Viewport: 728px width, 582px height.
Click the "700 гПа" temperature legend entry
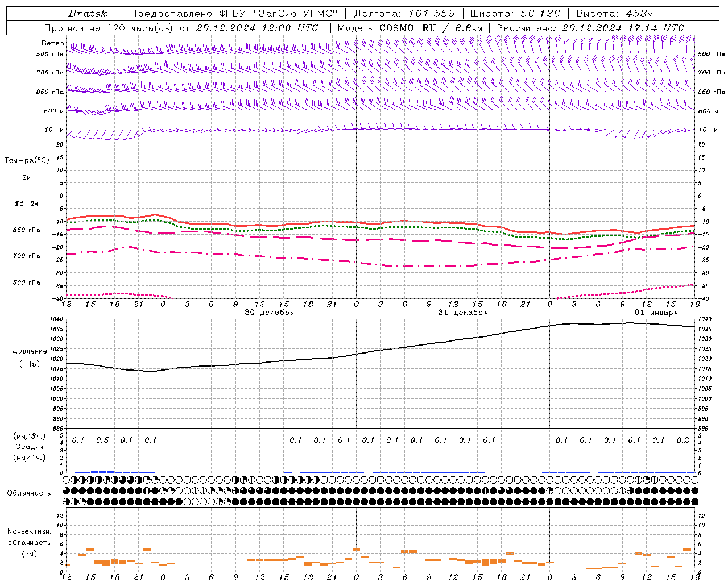click(27, 256)
